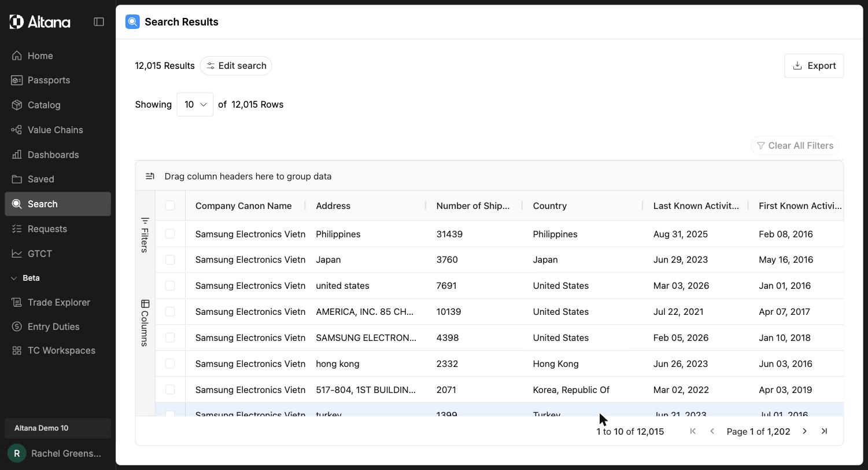
Task: Toggle the select-all header checkbox
Action: (170, 205)
